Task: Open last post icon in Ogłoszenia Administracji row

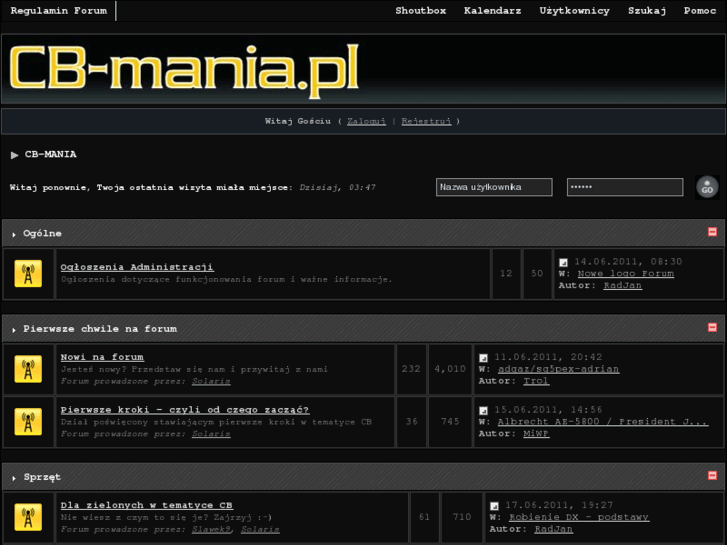Action: point(563,263)
